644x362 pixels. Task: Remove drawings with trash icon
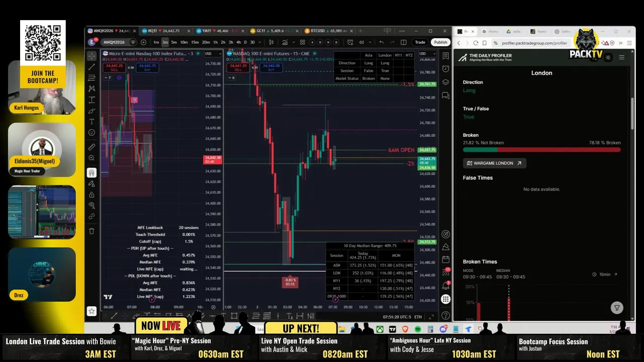(x=92, y=231)
